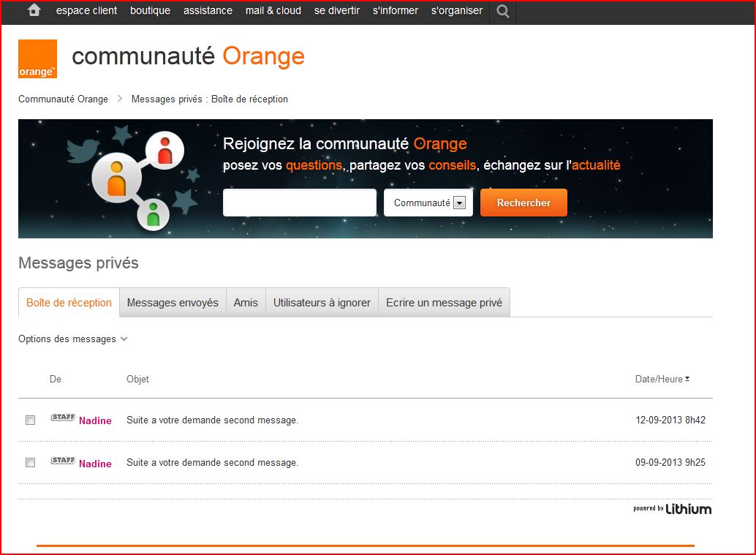Check the box for 12-09-2013 message
This screenshot has width=756, height=555.
(x=30, y=420)
